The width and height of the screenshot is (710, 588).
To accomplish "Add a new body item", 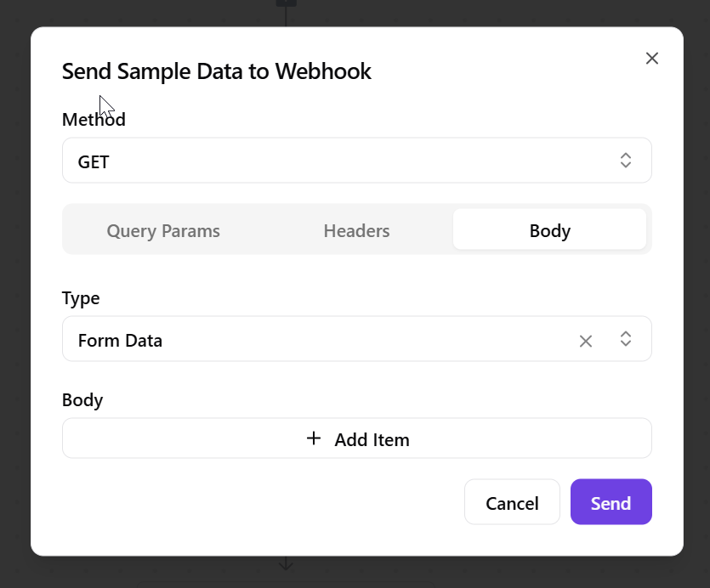I will tap(372, 439).
